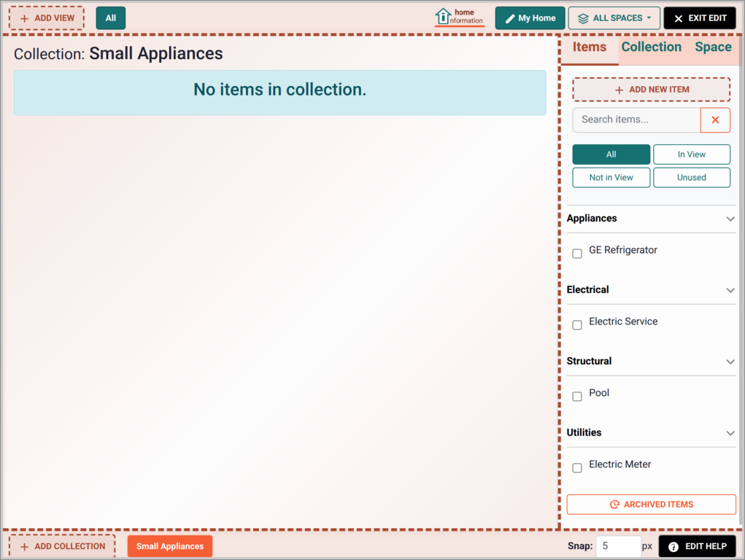Click ADD NEW ITEM button
This screenshot has width=745, height=560.
pyautogui.click(x=652, y=89)
